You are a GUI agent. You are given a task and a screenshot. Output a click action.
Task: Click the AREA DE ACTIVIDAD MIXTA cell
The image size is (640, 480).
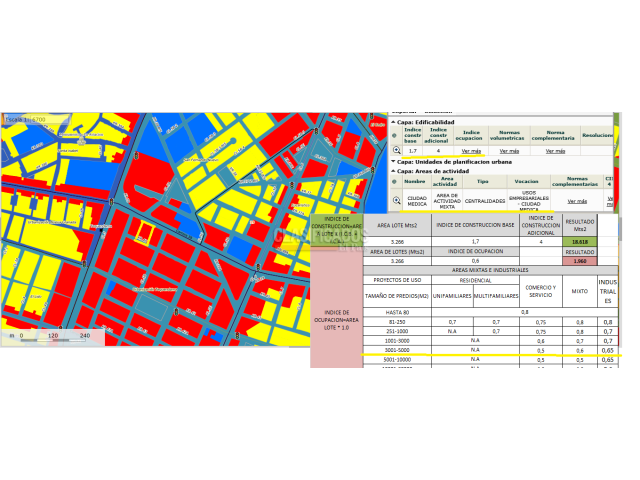447,201
